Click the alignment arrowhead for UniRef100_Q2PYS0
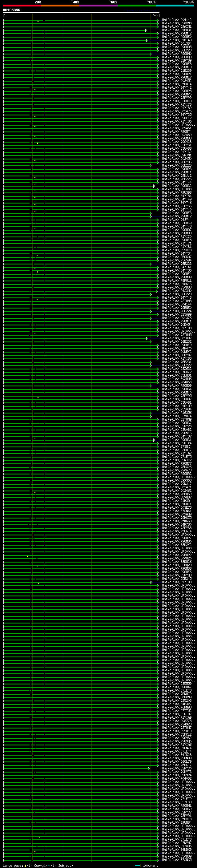The height and width of the screenshot is (868, 197). [x=149, y=769]
